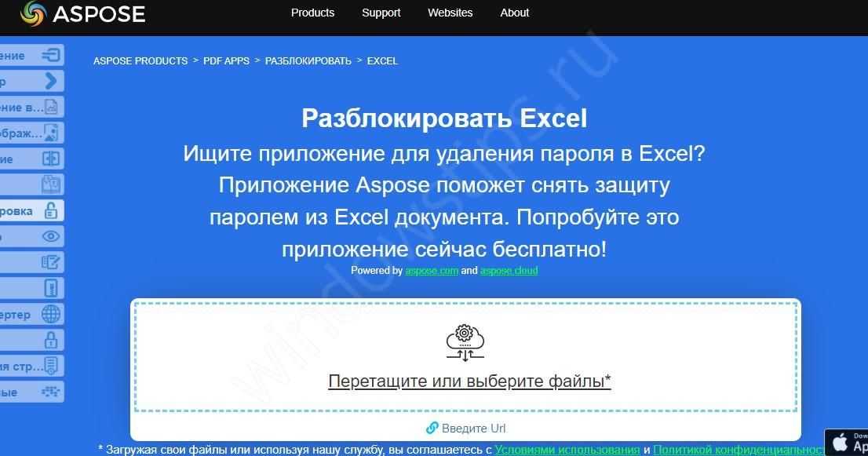The height and width of the screenshot is (456, 868).
Task: Click the merge arrow sidebar icon
Action: [x=51, y=55]
